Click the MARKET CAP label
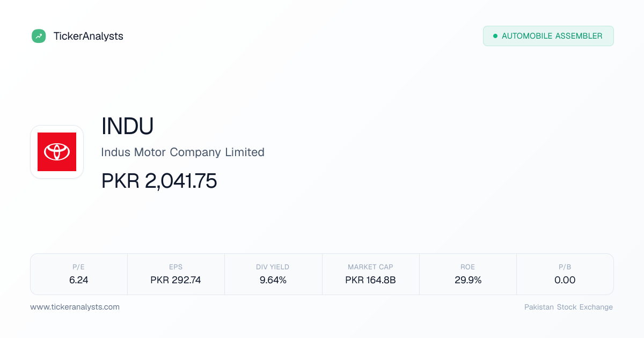The height and width of the screenshot is (338, 644). point(370,267)
